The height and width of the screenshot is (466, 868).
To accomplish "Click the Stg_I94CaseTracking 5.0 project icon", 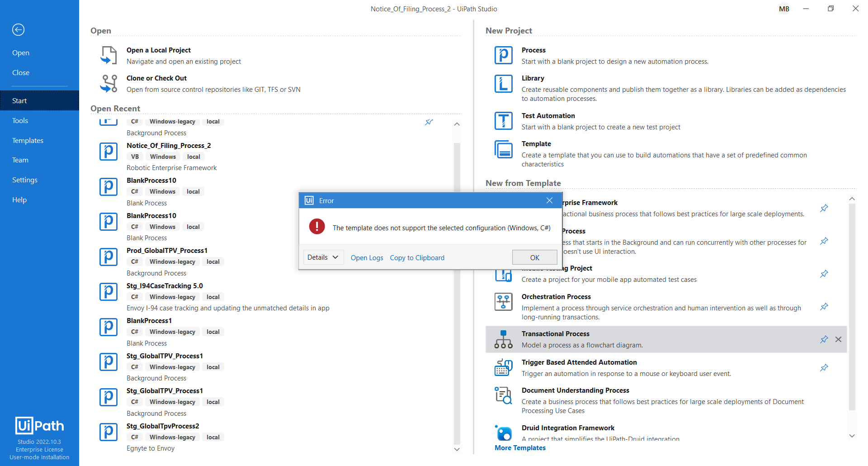I will pos(108,292).
